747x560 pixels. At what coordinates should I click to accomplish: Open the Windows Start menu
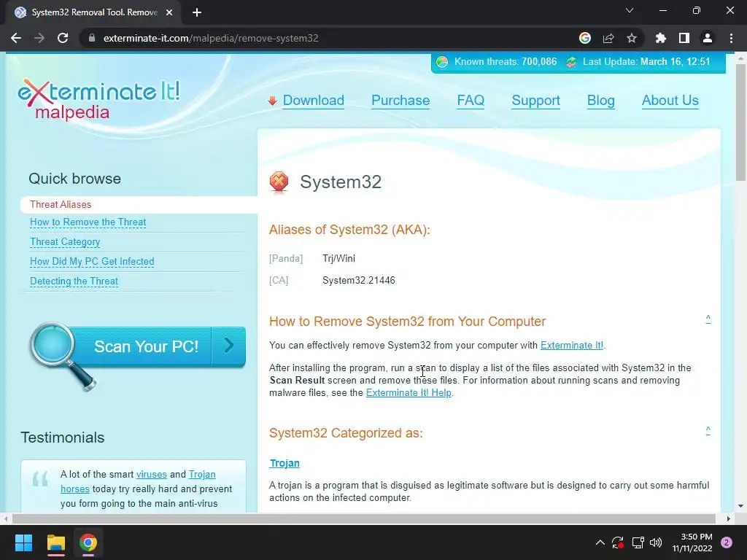coord(23,542)
